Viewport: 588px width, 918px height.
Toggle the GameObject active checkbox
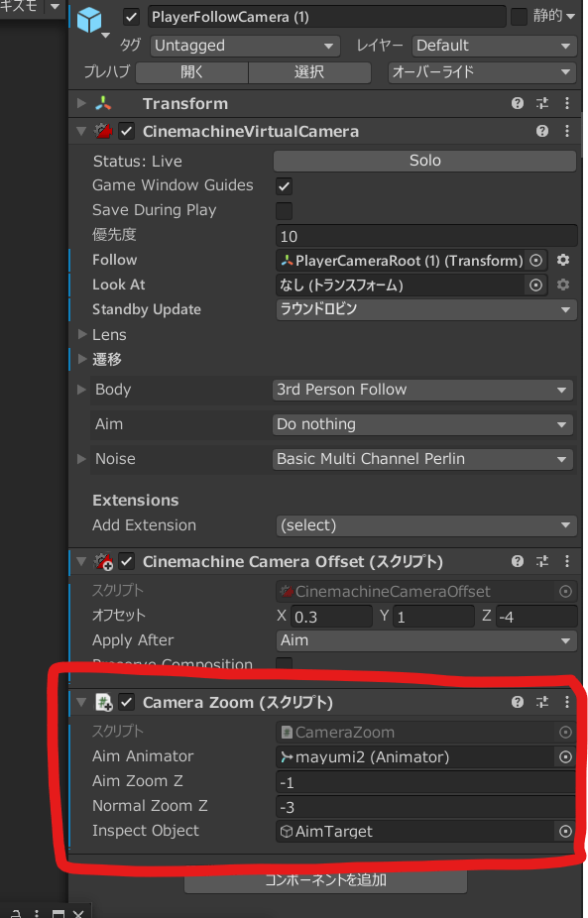pyautogui.click(x=131, y=17)
